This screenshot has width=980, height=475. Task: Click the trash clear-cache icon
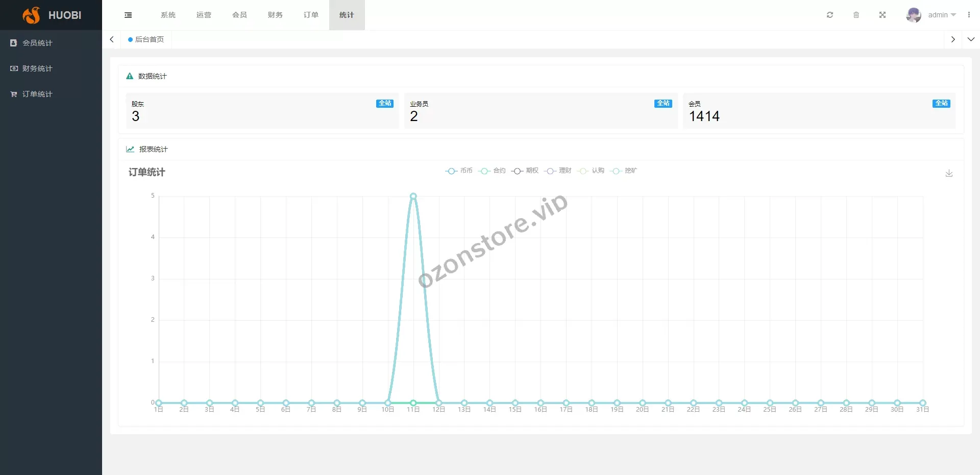pyautogui.click(x=856, y=15)
